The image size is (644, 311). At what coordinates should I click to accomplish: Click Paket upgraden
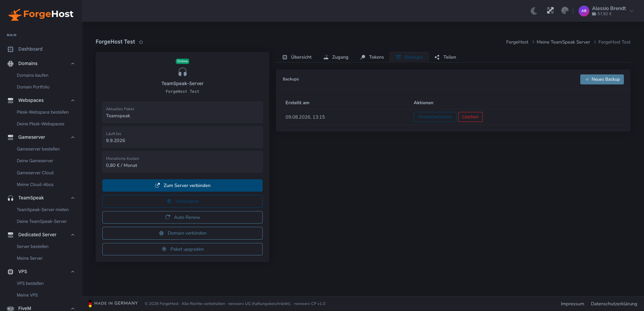point(182,249)
